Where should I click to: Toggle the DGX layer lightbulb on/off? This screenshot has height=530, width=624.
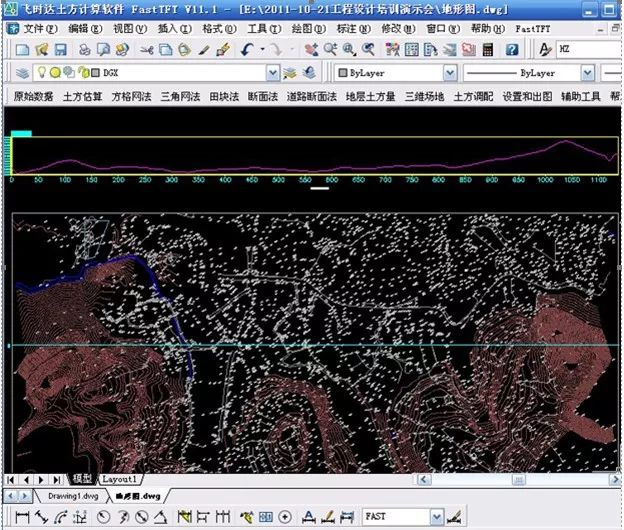(42, 73)
